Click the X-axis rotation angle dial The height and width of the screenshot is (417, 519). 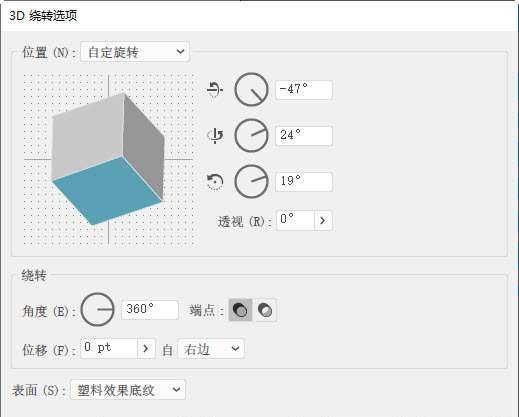point(251,89)
